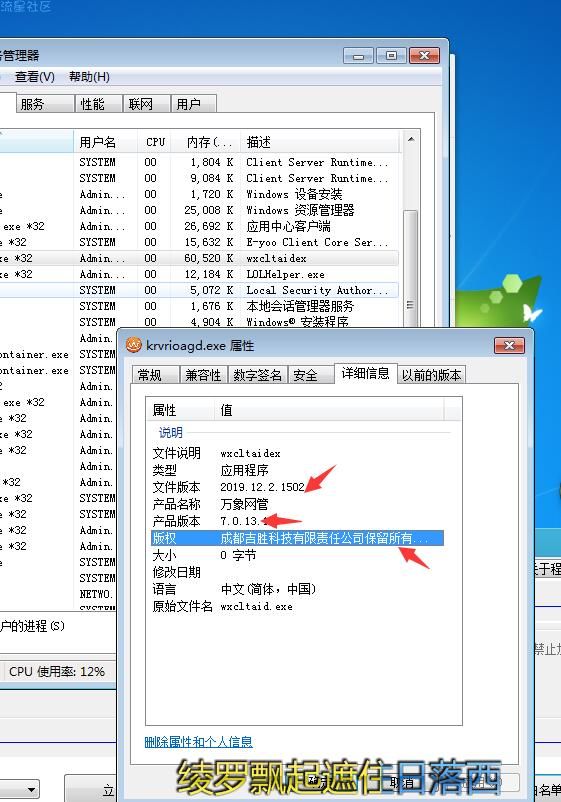Switch to the 用户 tab in Task Manager
Screen dimensions: 561x802
193,104
